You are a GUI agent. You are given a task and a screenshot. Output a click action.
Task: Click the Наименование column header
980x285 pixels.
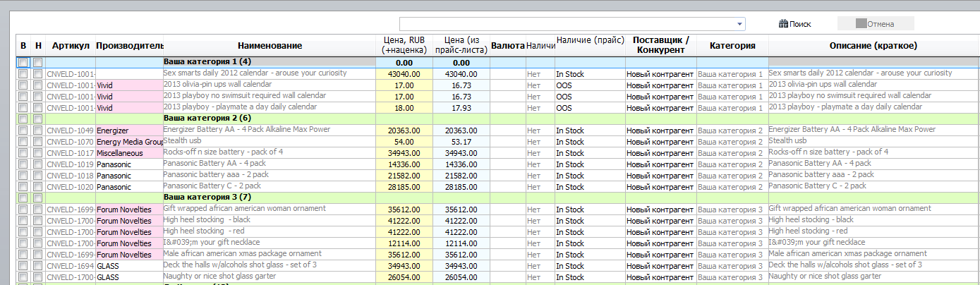(269, 45)
